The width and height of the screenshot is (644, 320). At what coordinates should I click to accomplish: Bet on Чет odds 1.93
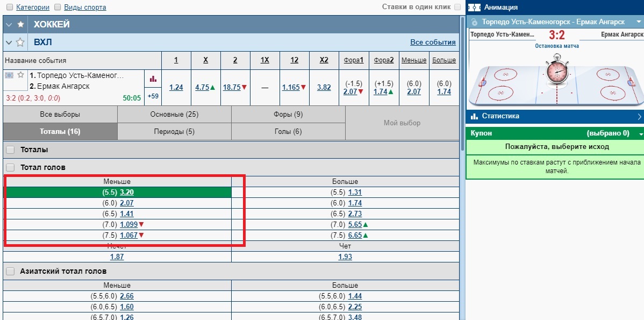(346, 257)
